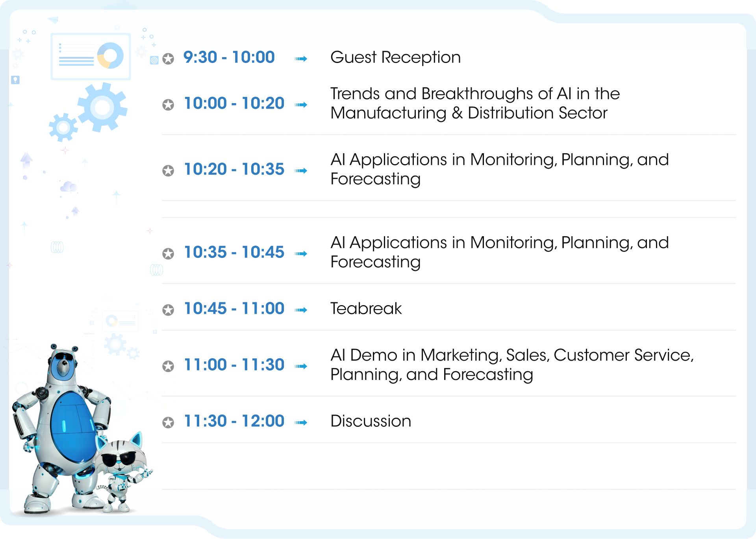Click the arrow icon after 10:00 - 10:20
Screen dimensions: 756x539
301,105
